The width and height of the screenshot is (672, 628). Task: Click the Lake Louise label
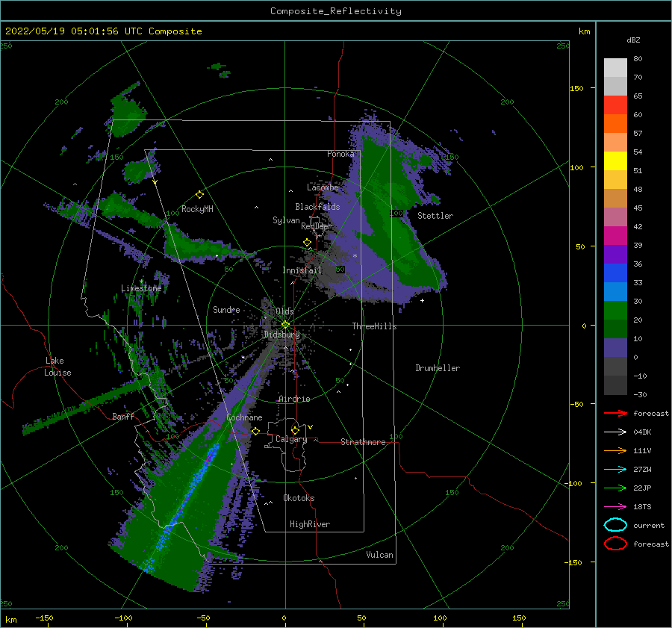[x=57, y=367]
